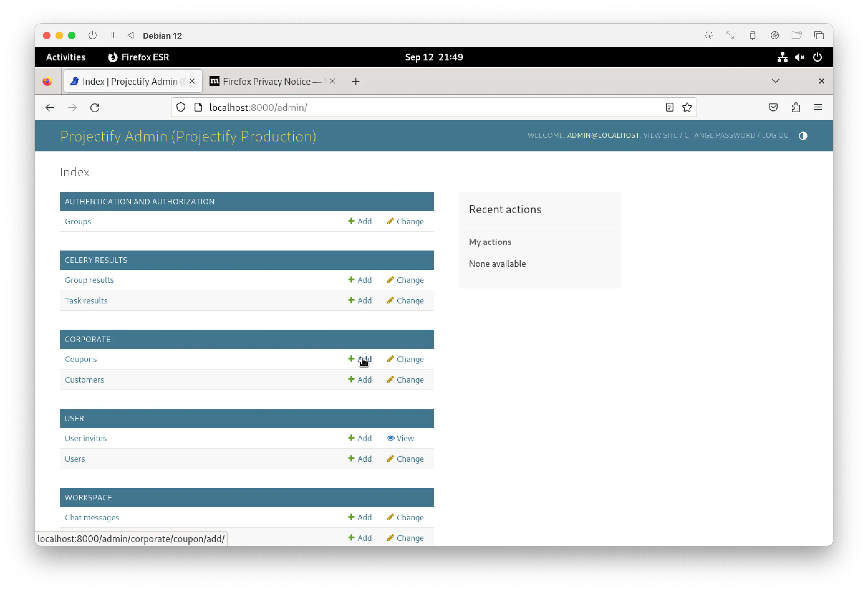Open the VM disc drive icon
Viewport: 868px width, 592px height.
[774, 36]
